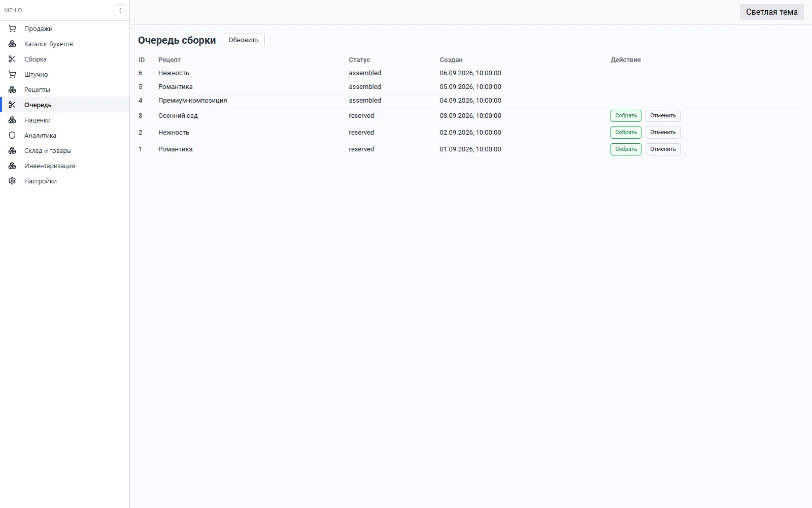Click the Действия column header

625,60
